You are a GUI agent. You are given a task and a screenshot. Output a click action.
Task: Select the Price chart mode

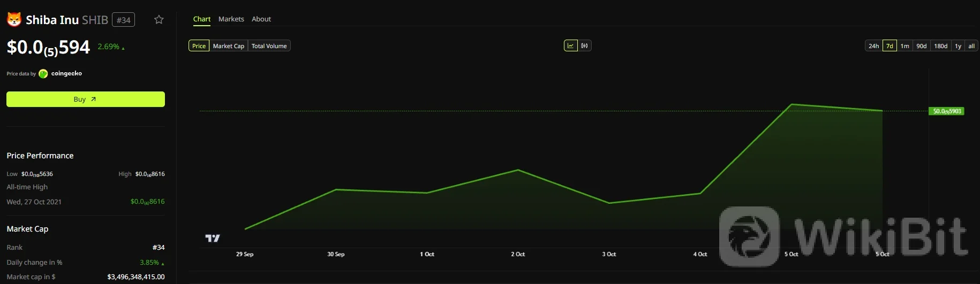[x=199, y=46]
